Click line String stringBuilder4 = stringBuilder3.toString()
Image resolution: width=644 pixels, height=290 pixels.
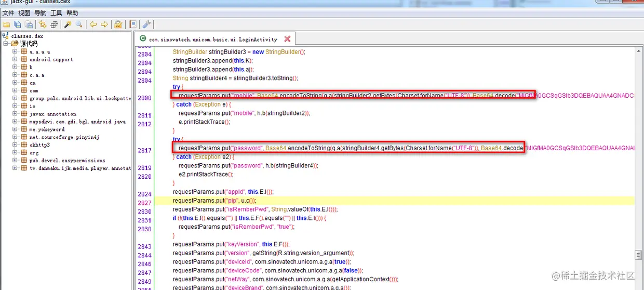[235, 78]
